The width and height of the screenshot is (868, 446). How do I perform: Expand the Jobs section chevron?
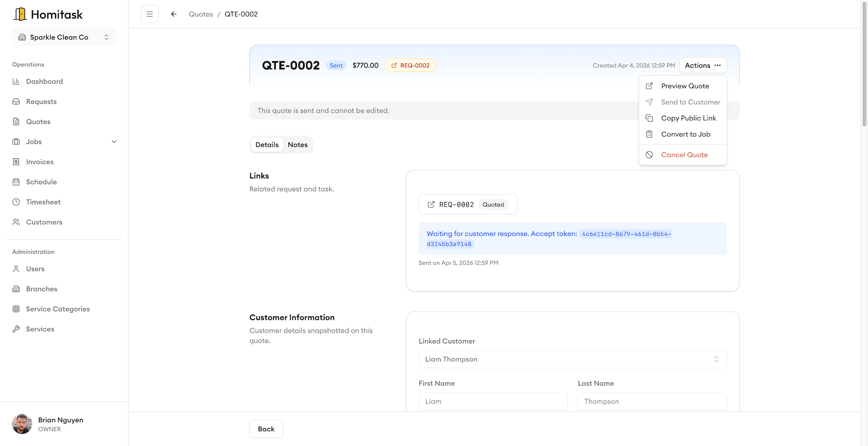coord(114,141)
